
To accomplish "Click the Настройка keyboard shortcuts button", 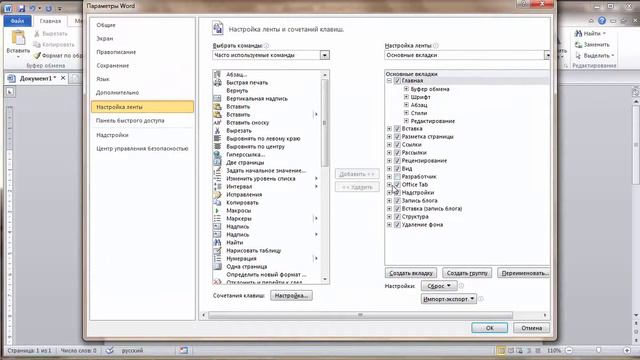I will pyautogui.click(x=291, y=296).
